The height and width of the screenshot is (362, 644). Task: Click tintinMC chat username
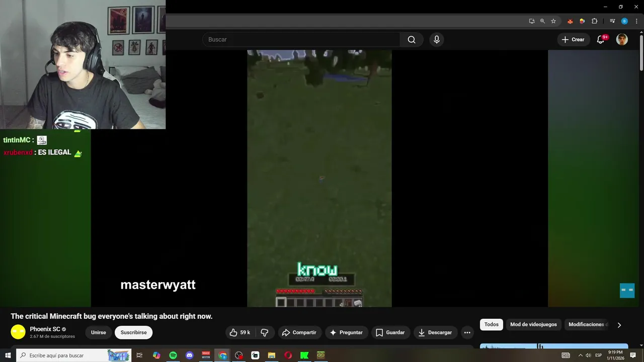pyautogui.click(x=17, y=140)
